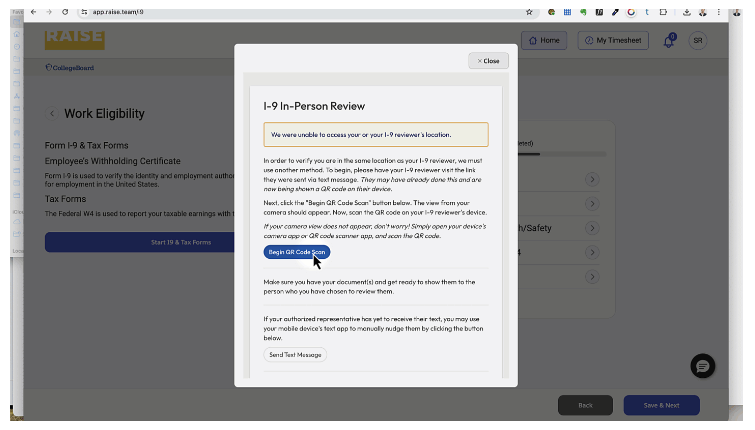755x430 pixels.
Task: Close the I-9 In-Person Review dialog
Action: [488, 61]
